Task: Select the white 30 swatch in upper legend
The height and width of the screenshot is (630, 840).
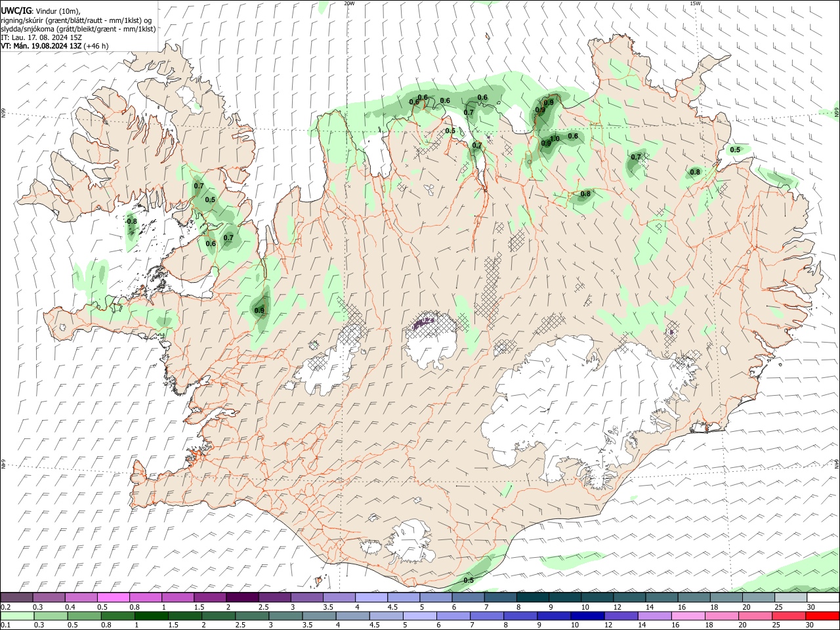Action: pos(823,597)
